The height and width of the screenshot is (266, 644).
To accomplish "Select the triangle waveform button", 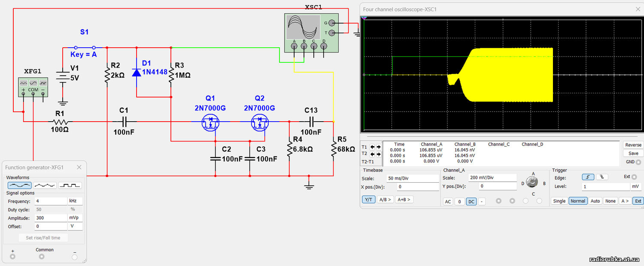I will pos(45,185).
